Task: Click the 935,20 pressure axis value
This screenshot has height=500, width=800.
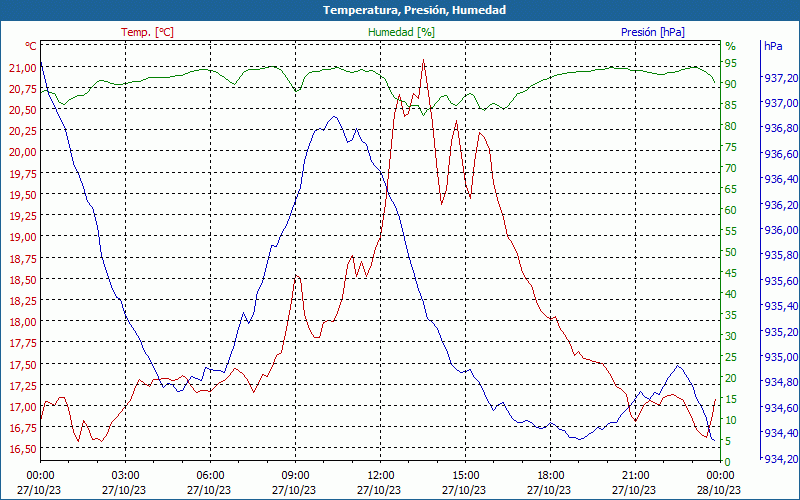Action: pyautogui.click(x=781, y=332)
